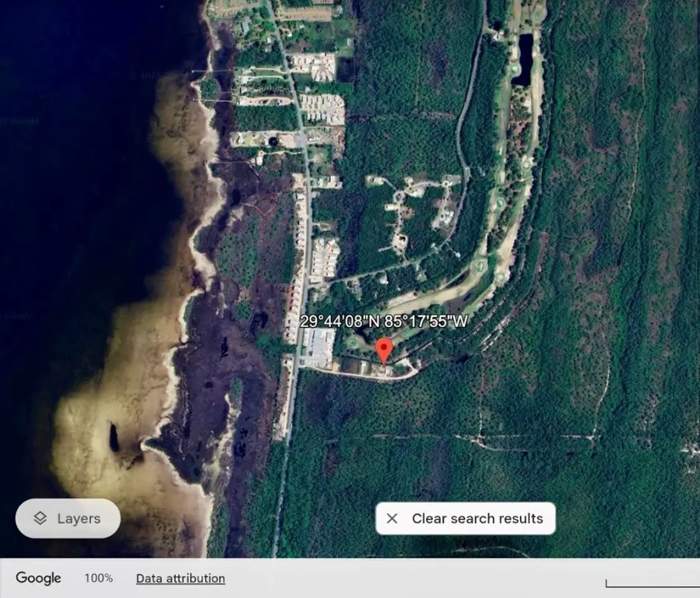
Task: Open the Layers panel button
Action: click(68, 519)
